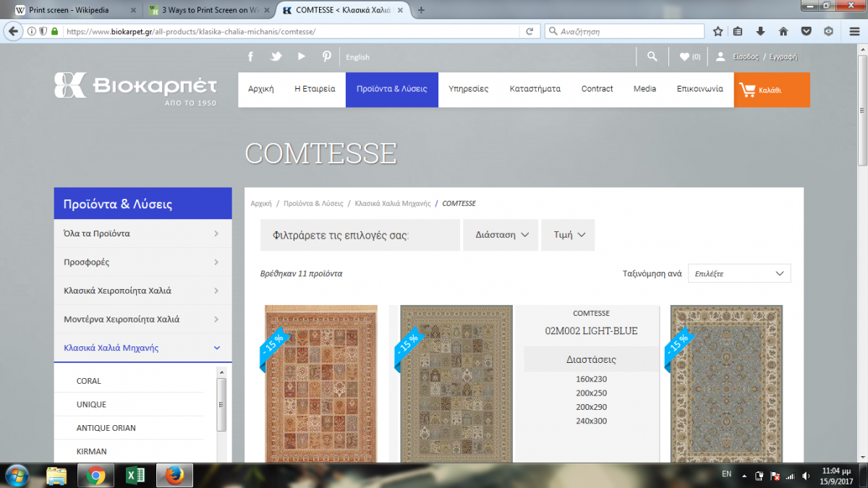This screenshot has height=488, width=868.
Task: Open the reddish-orange rug thumbnail
Action: click(320, 384)
